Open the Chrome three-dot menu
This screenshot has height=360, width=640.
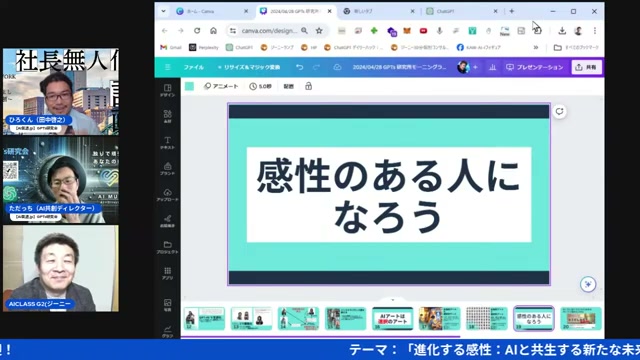click(595, 31)
